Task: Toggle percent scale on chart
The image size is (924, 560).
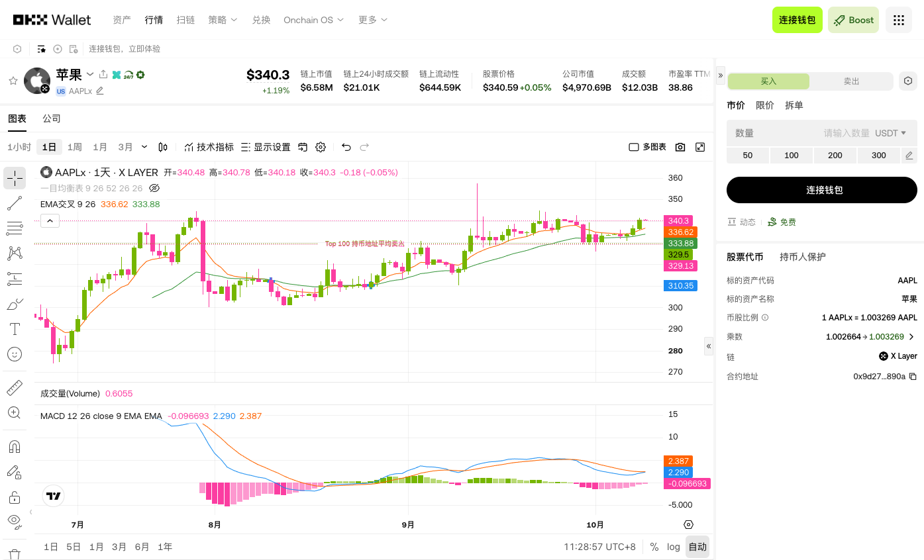Action: [654, 547]
